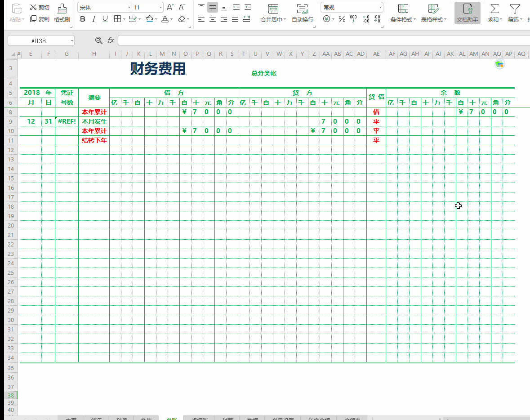Switch to the 明细账 sheet tab

pos(200,419)
